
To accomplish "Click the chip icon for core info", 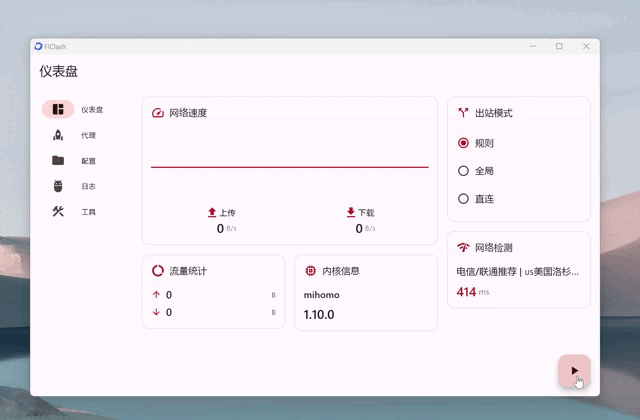I will click(x=310, y=270).
